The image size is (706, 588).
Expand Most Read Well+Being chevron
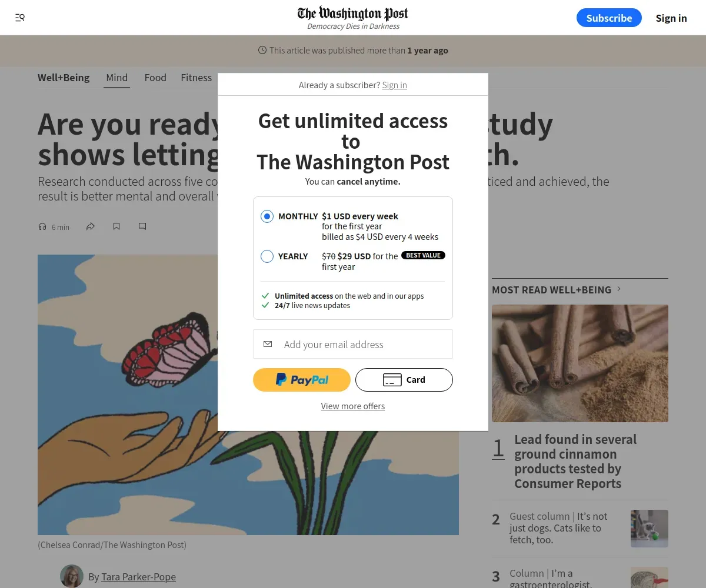[x=619, y=289]
